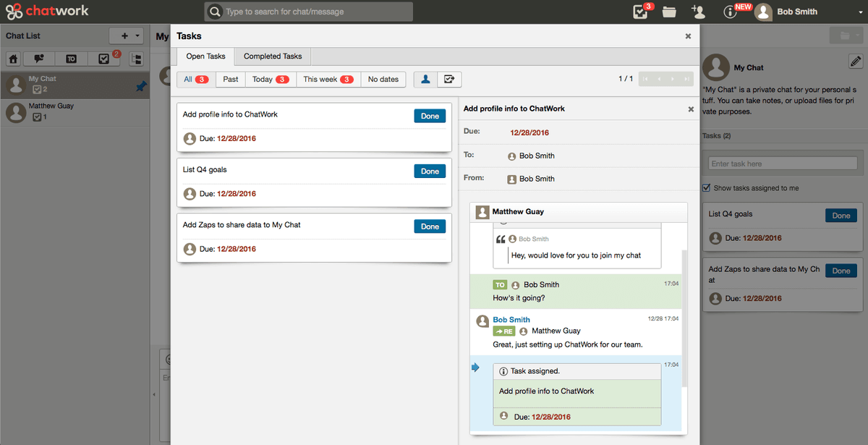The width and height of the screenshot is (868, 445).
Task: Click the search magnifier icon
Action: pos(215,12)
